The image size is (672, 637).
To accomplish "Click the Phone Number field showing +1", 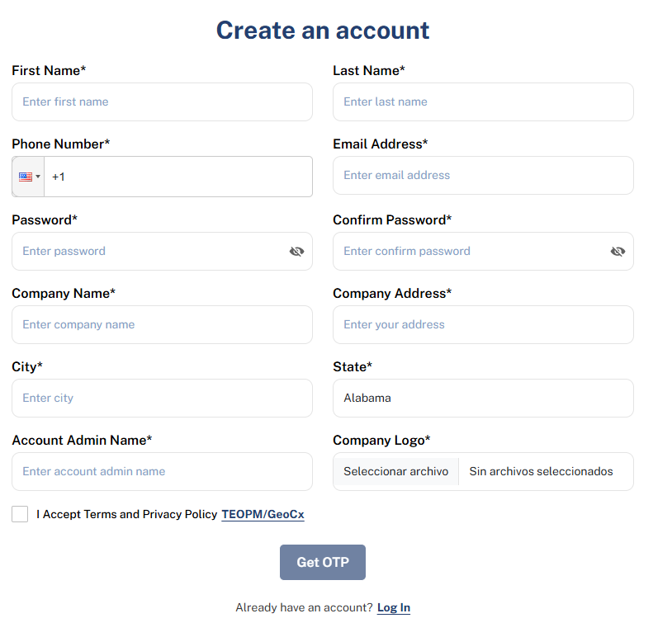I will pos(178,176).
